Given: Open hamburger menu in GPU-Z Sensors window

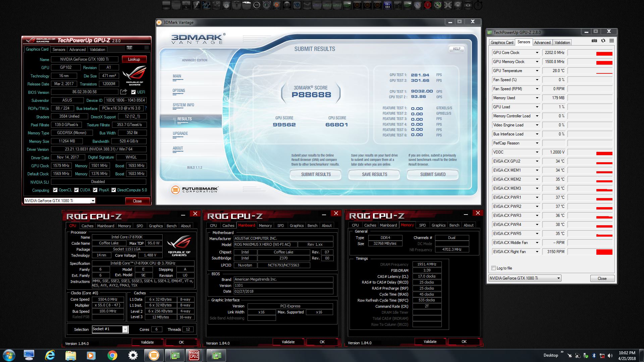Looking at the screenshot, I should click(x=612, y=41).
